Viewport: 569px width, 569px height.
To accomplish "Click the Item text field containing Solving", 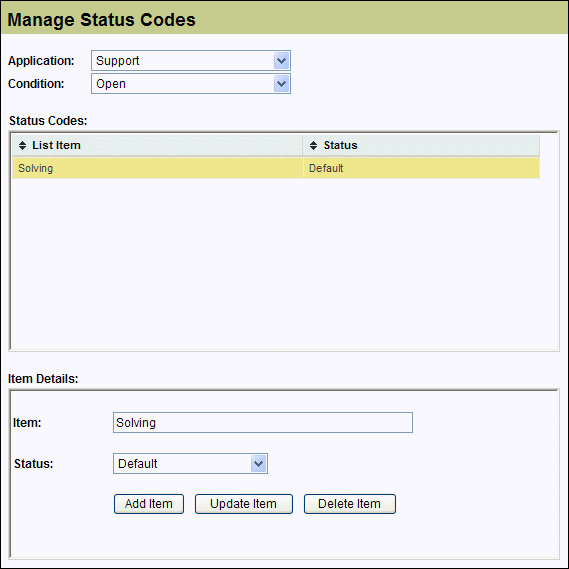I will point(263,422).
